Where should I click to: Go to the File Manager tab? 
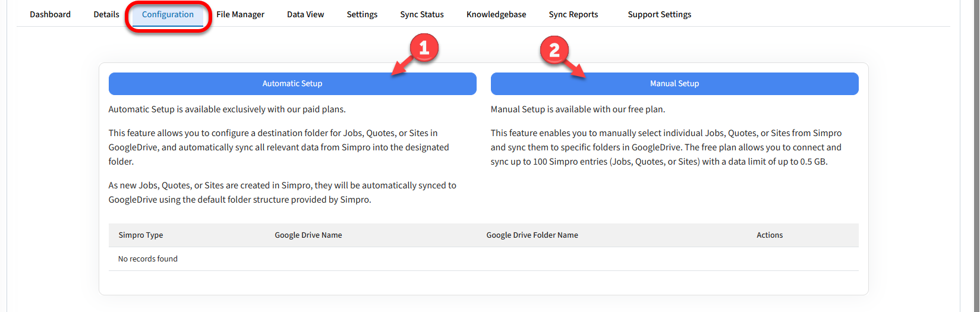coord(240,14)
